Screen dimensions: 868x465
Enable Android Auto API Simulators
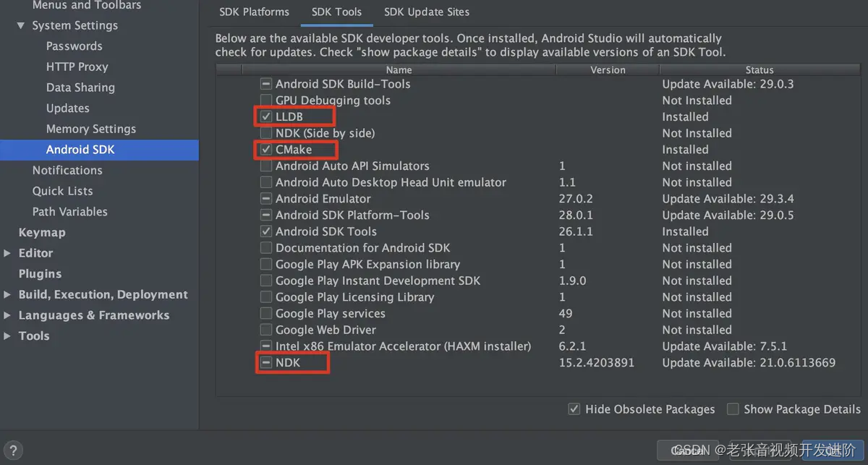pos(265,166)
